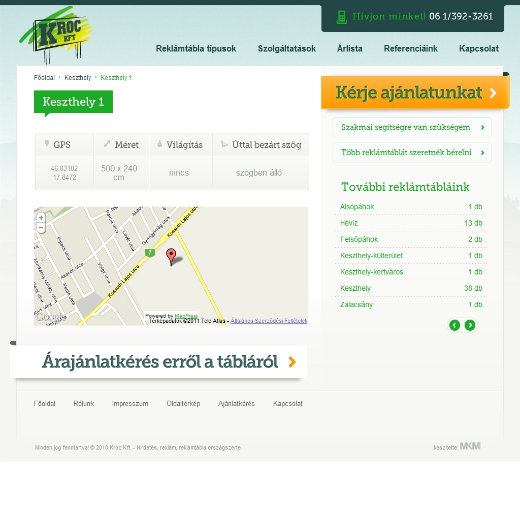Click the GPS coordinates cell
This screenshot has height=520, width=520.
64,173
